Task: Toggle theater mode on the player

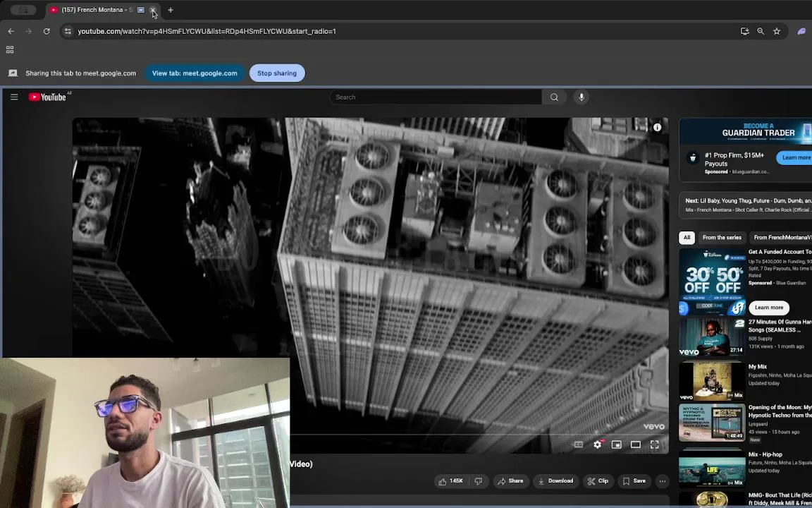Action: 635,445
